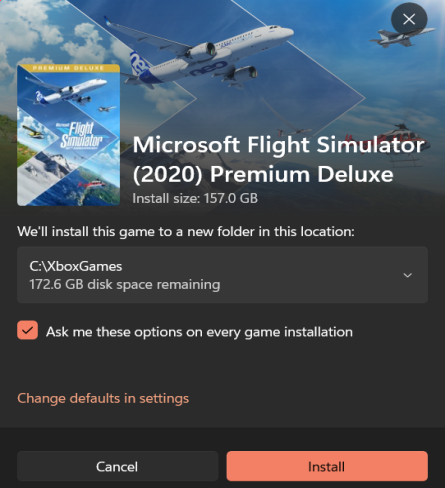Click the 172.6 GB disk space remaining text
The height and width of the screenshot is (488, 445).
point(125,284)
